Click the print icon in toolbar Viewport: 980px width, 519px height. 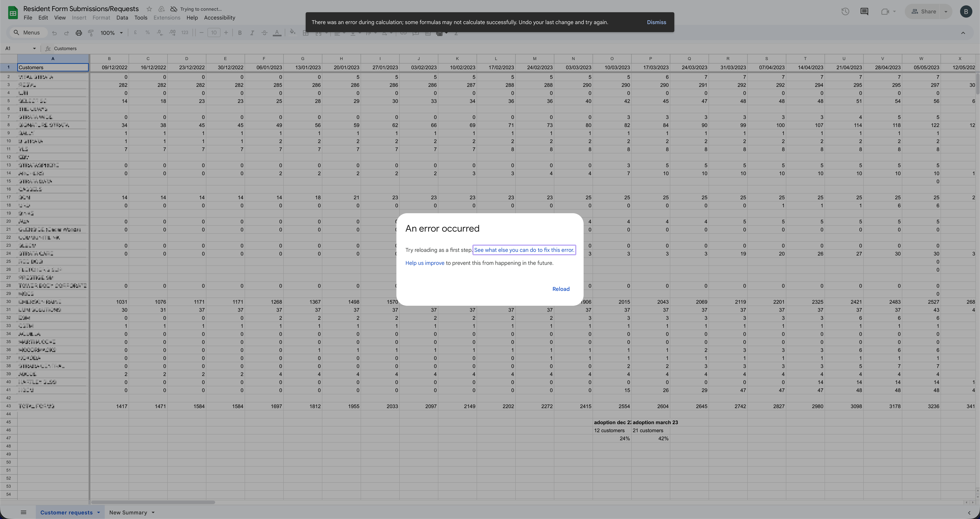click(78, 33)
